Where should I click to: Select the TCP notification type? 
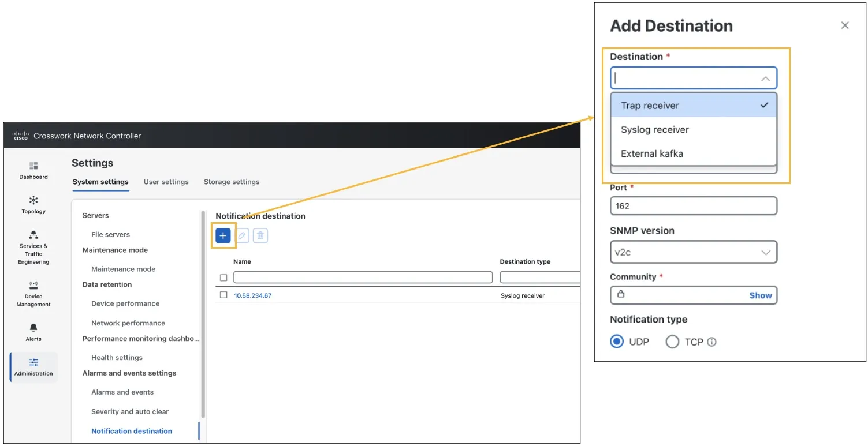click(x=672, y=342)
